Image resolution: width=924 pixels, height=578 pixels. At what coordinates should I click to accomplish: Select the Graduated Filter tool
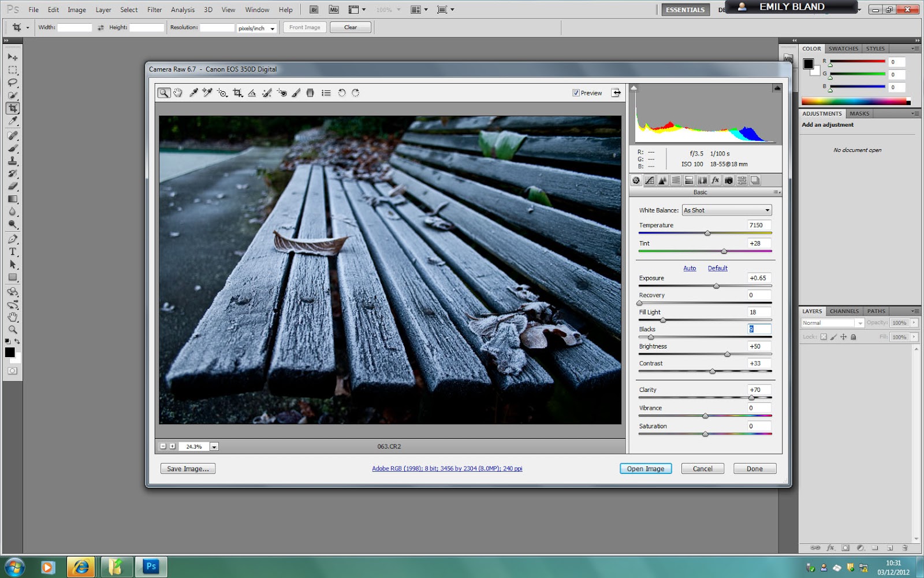[x=310, y=93]
